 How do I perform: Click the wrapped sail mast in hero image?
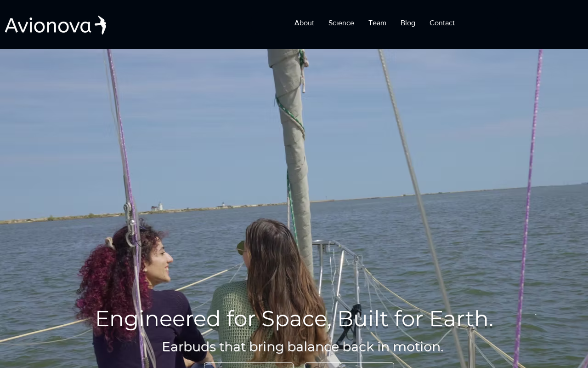(x=291, y=138)
